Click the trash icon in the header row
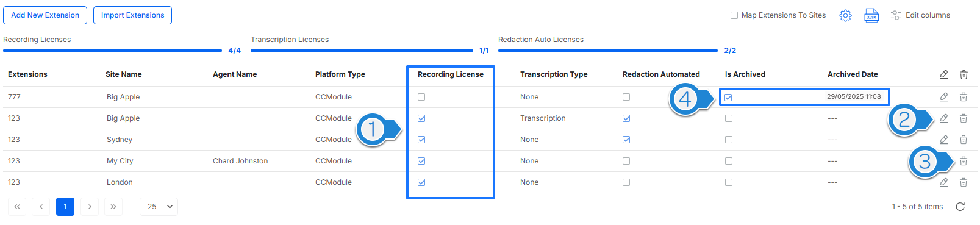The width and height of the screenshot is (980, 225). tap(964, 74)
